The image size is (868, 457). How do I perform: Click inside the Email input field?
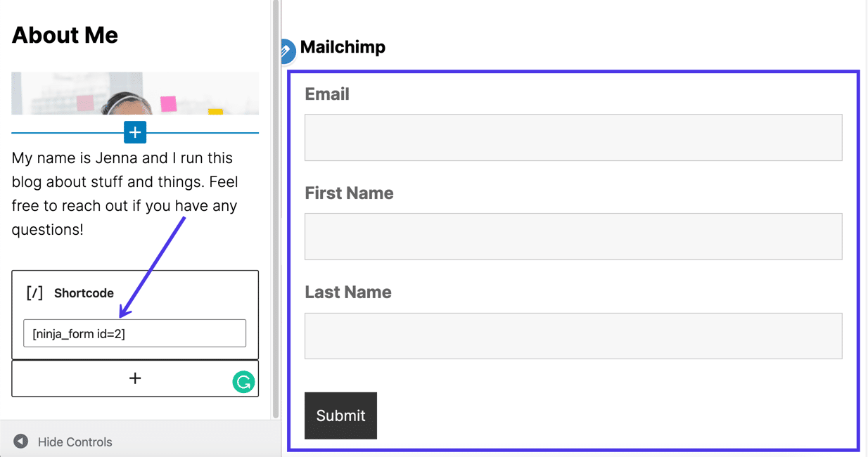(x=573, y=137)
